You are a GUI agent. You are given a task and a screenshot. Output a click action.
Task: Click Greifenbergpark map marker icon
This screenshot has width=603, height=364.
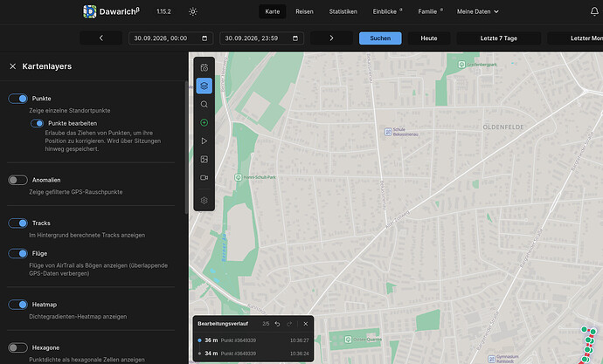click(x=462, y=65)
